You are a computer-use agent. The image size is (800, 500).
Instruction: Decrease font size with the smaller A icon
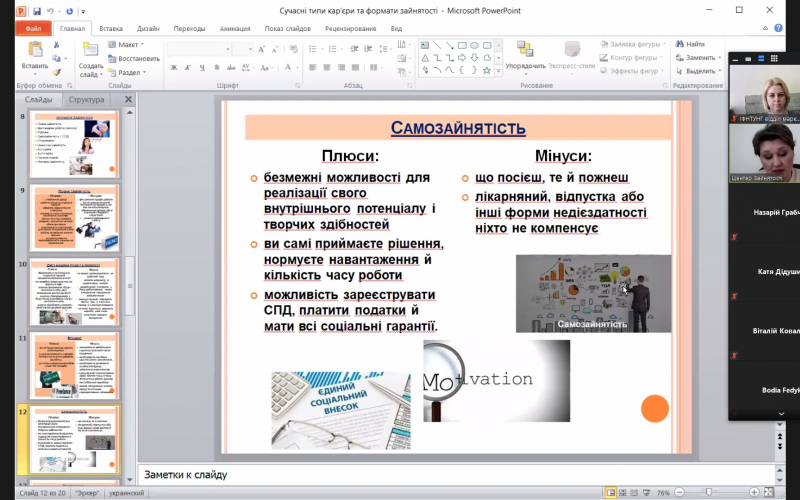[x=275, y=49]
